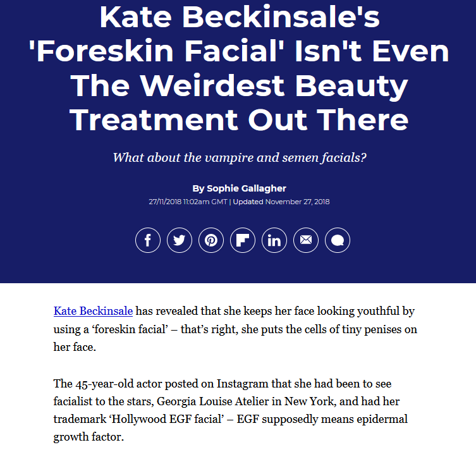Share via the Flipboard icon
Screen dimensions: 476x452
(x=243, y=240)
